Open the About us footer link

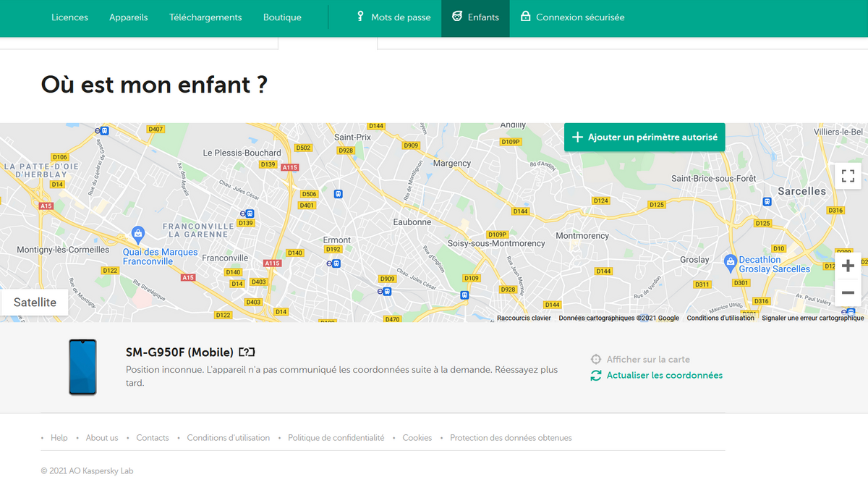pyautogui.click(x=102, y=438)
